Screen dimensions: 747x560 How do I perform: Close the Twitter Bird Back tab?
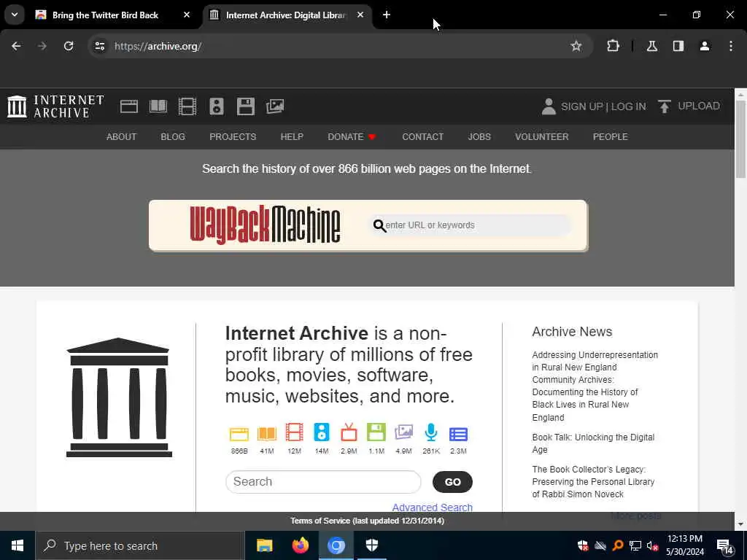coord(187,15)
